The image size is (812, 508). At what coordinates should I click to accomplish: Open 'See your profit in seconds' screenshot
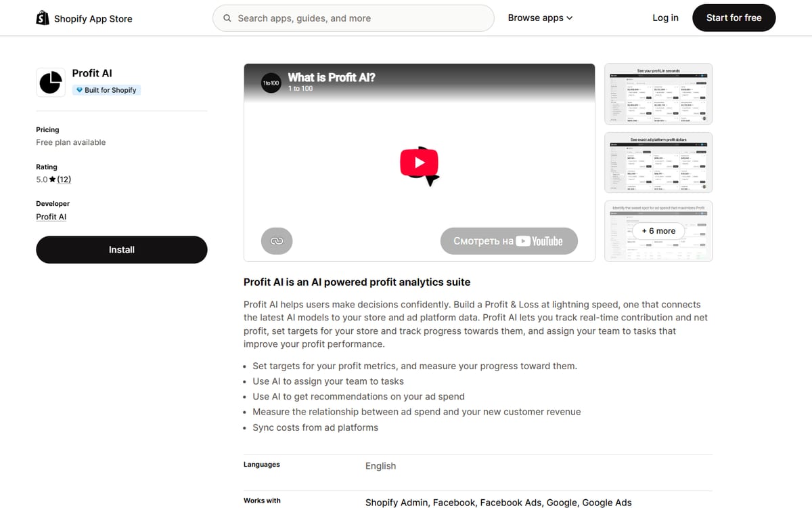pyautogui.click(x=658, y=94)
